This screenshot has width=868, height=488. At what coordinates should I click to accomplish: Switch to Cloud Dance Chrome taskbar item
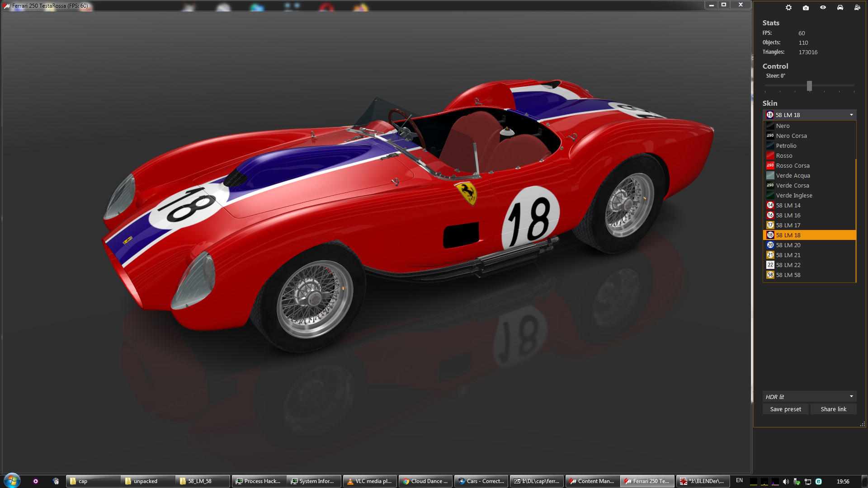[x=426, y=481]
